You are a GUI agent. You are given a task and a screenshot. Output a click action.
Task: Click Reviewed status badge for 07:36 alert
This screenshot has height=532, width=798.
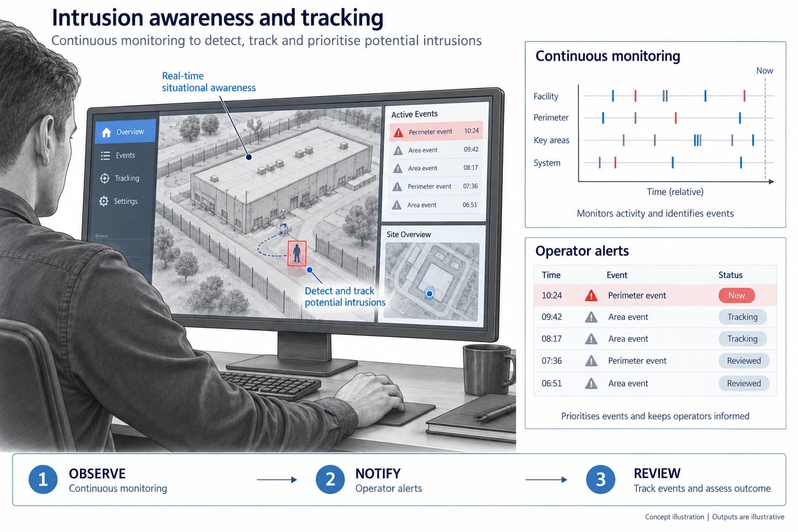744,361
